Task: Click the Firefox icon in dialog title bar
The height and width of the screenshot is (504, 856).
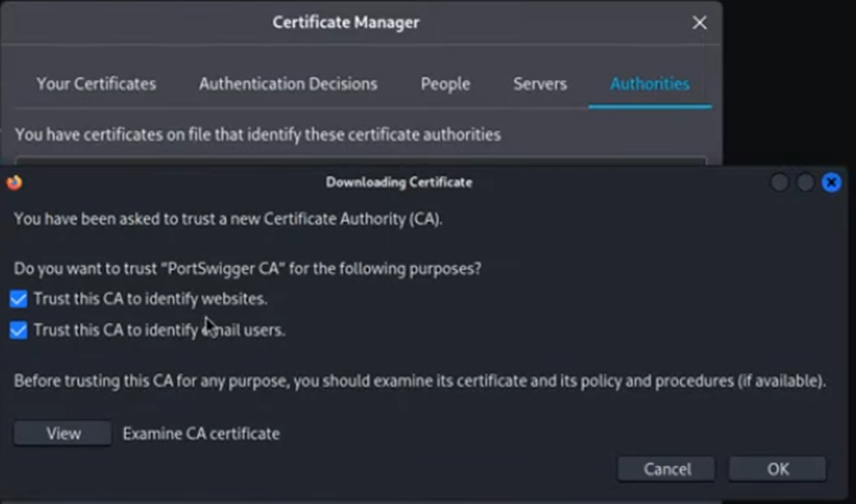Action: (x=15, y=183)
